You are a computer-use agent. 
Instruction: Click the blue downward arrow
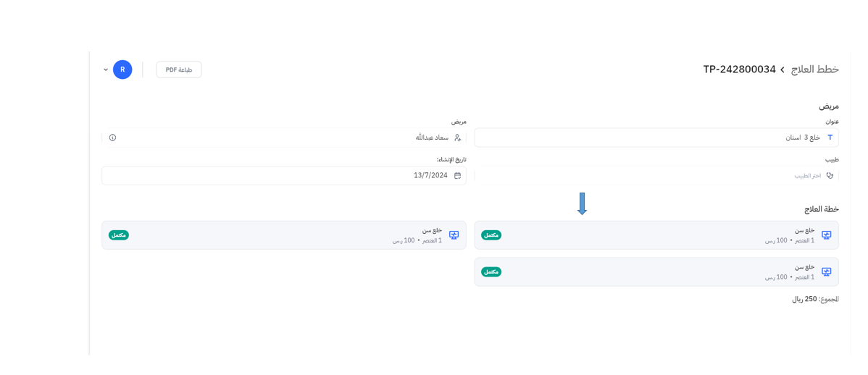(x=582, y=203)
